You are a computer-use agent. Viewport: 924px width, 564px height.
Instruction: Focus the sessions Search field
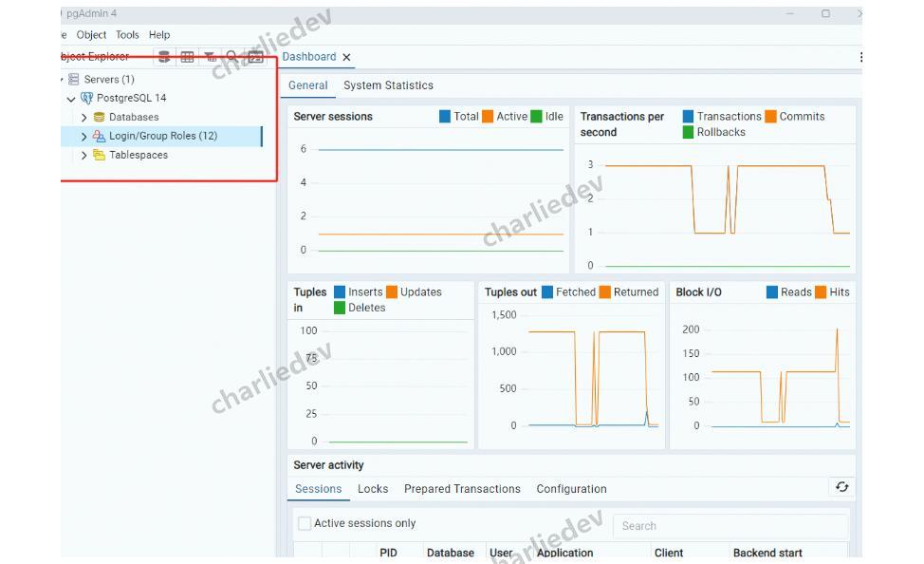point(730,526)
